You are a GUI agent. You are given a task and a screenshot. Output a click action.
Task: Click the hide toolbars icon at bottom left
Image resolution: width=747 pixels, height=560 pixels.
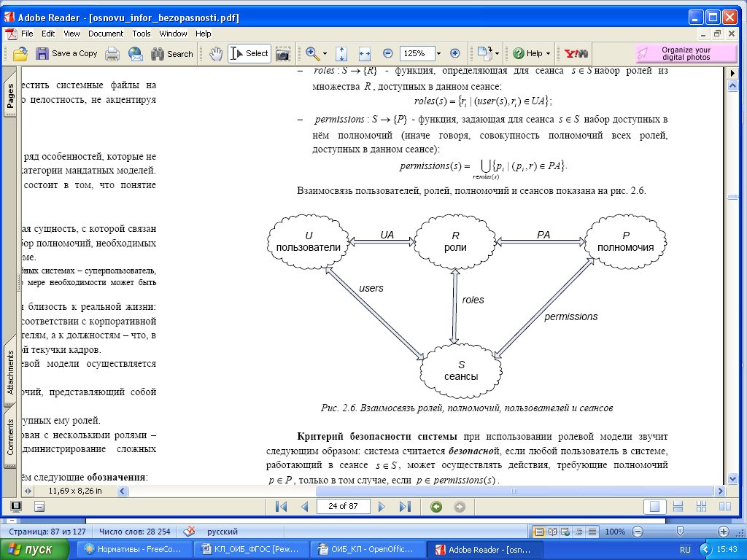coord(39,506)
